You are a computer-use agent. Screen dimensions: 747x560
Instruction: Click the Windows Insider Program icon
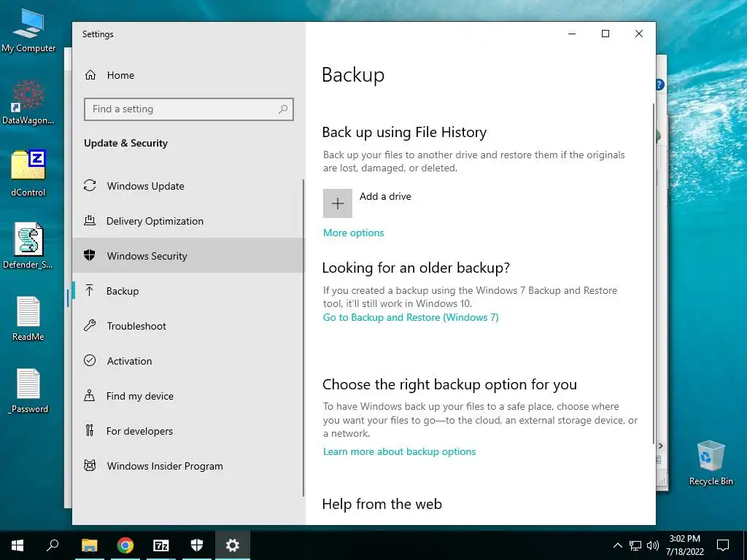pos(90,465)
